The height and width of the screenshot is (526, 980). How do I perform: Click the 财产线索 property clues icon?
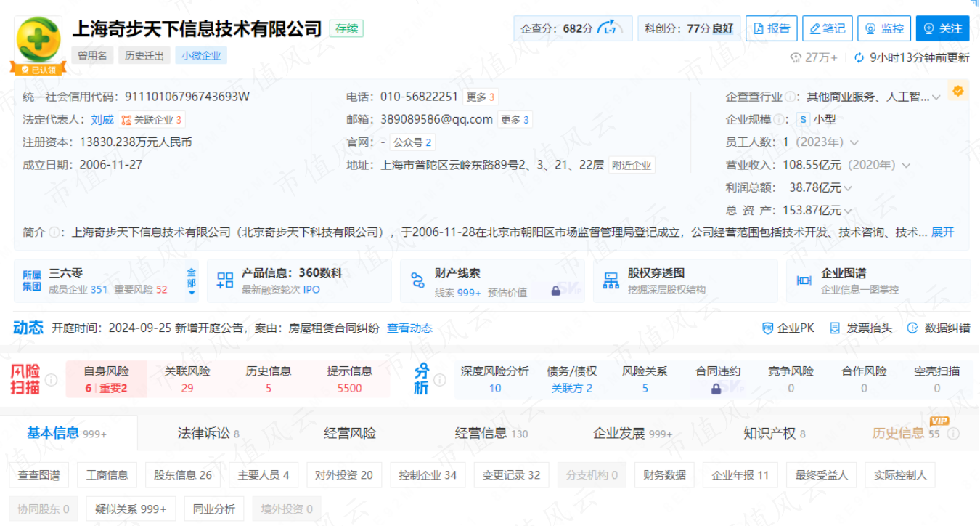point(418,281)
